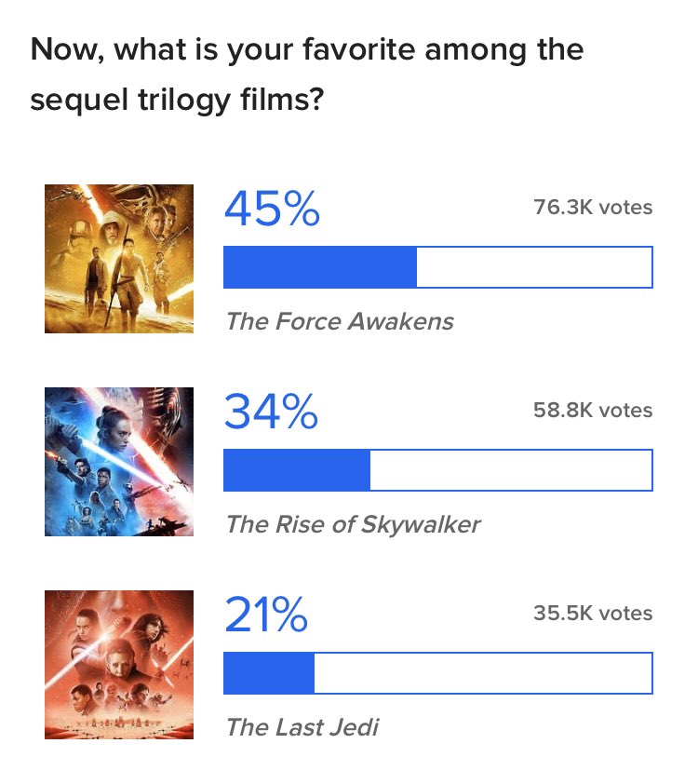Click the filled blue portion of Force Awakens bar
Image resolution: width=698 pixels, height=784 pixels.
coord(320,267)
